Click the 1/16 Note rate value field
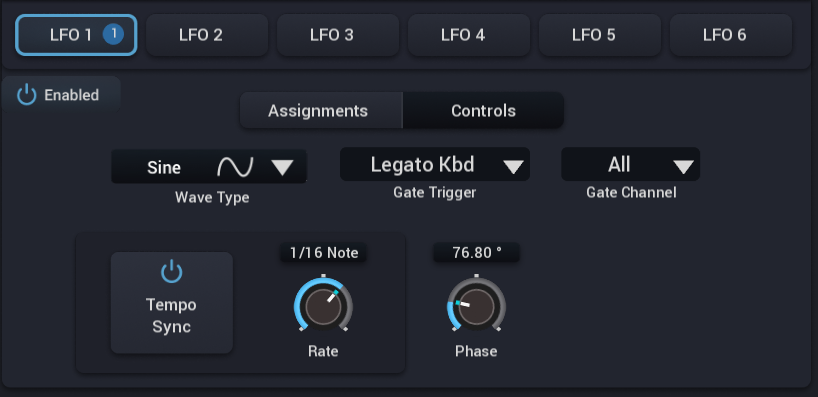This screenshot has height=397, width=818. click(323, 253)
